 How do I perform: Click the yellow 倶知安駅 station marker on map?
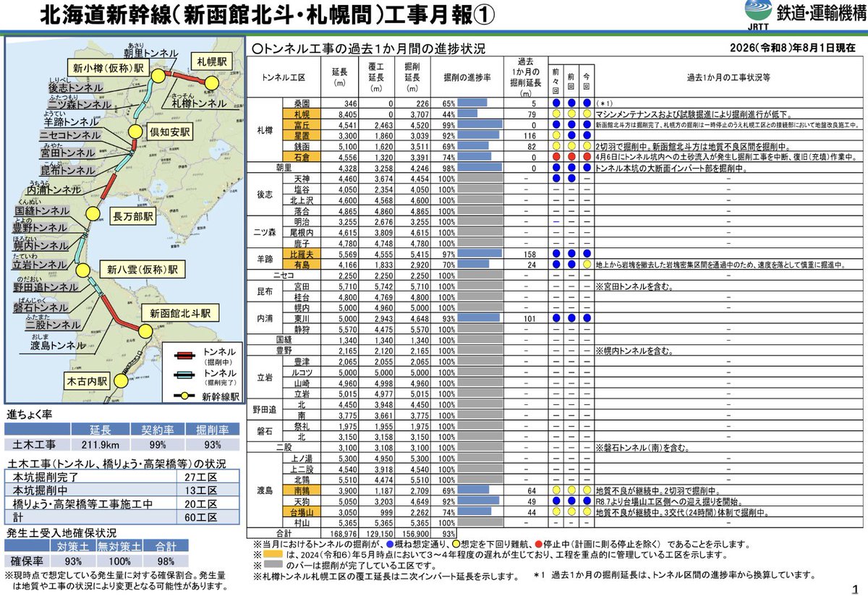click(x=135, y=132)
